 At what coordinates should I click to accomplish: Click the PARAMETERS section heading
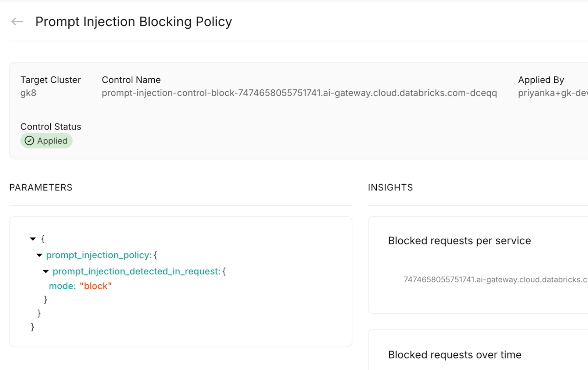click(x=41, y=188)
